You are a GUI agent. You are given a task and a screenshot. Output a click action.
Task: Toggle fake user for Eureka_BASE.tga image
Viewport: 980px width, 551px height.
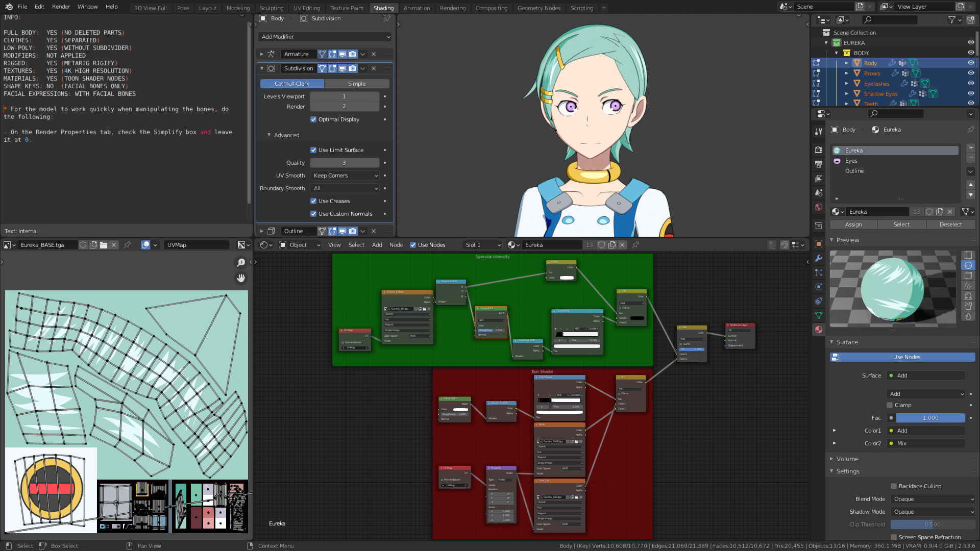point(83,245)
